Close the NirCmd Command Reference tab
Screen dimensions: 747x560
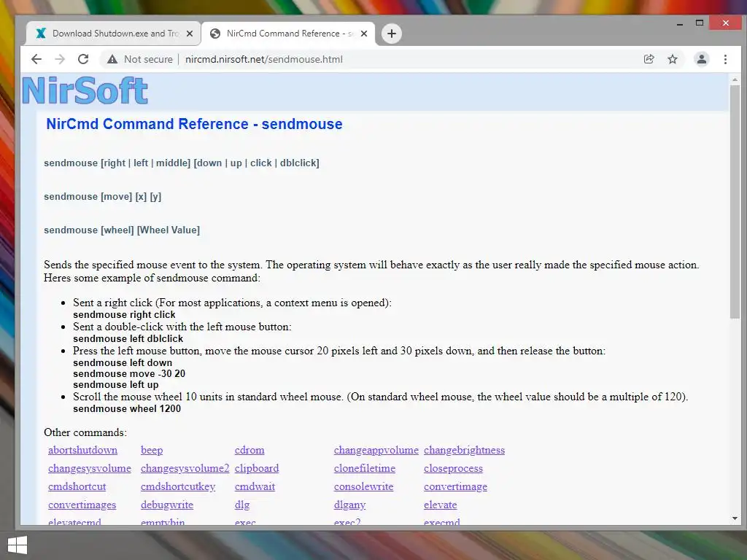pyautogui.click(x=364, y=34)
